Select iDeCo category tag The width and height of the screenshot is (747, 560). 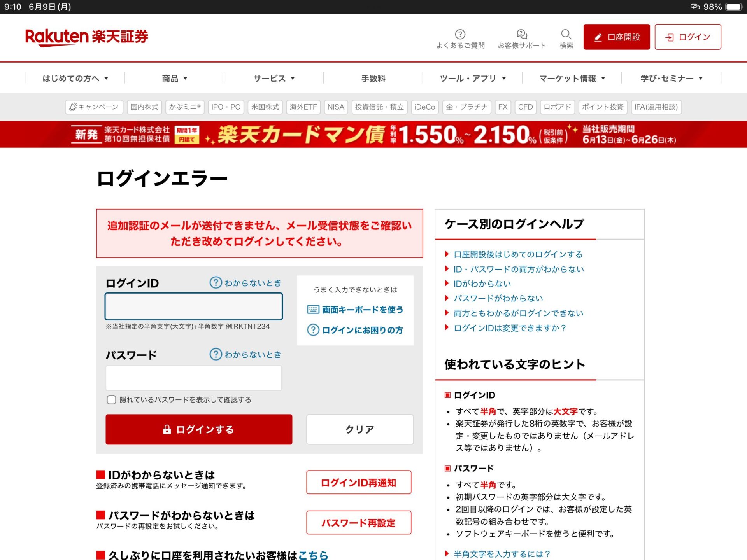pyautogui.click(x=425, y=107)
